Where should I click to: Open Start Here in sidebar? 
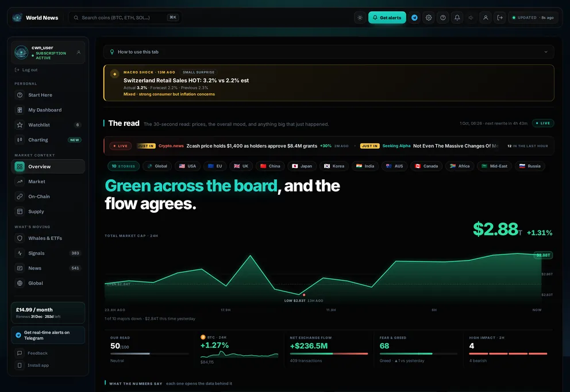pos(48,95)
